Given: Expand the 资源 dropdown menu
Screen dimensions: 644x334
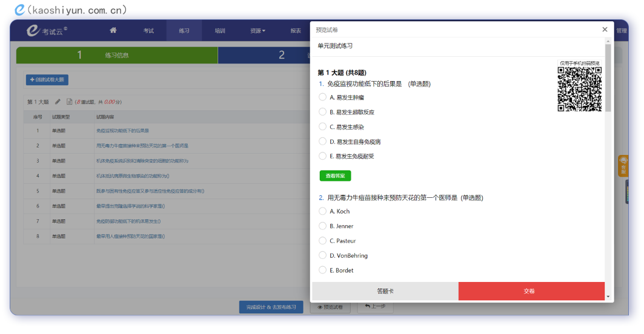Looking at the screenshot, I should click(257, 31).
